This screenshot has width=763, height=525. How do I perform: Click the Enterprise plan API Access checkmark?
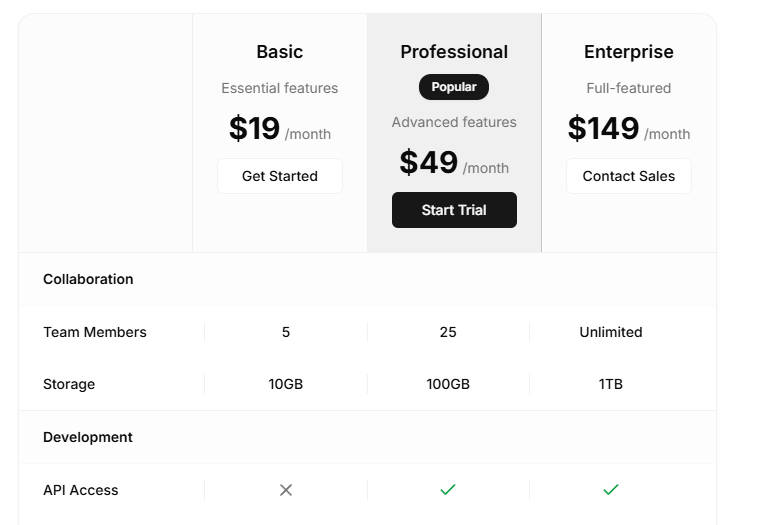pyautogui.click(x=611, y=490)
